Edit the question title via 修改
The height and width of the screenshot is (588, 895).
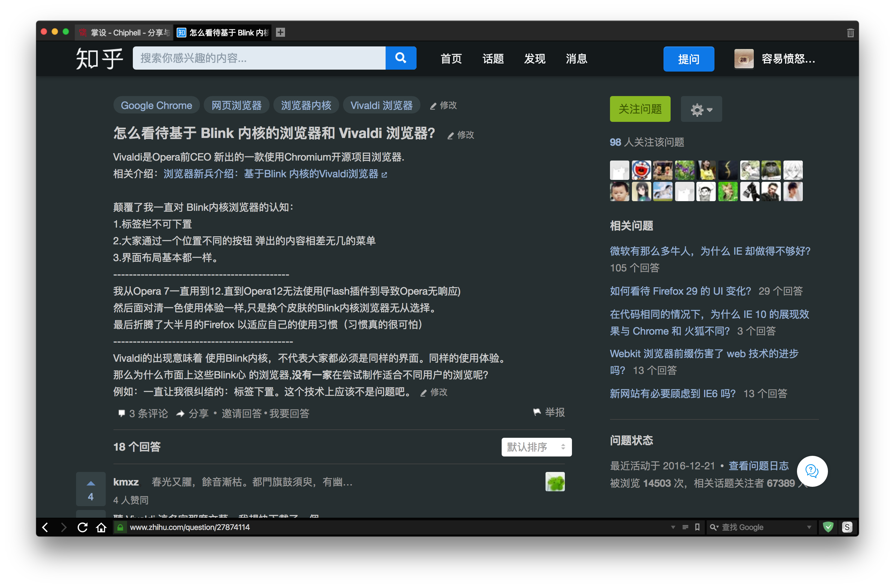click(x=461, y=135)
